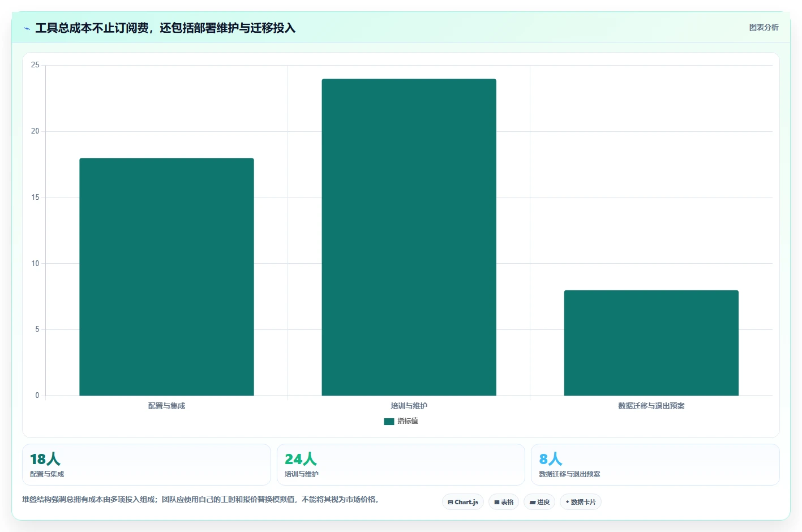
Task: Click the 培训与维护 bar in chart
Action: (409, 237)
